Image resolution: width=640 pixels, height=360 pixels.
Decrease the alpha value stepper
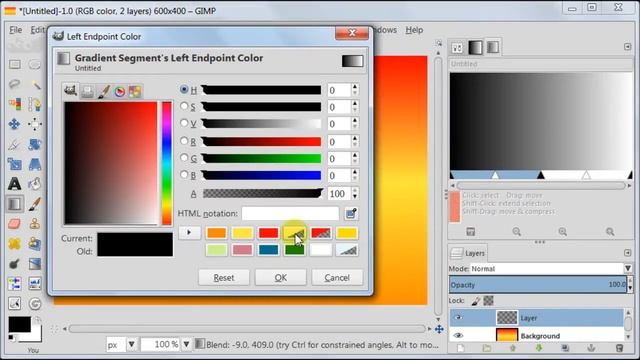click(355, 197)
